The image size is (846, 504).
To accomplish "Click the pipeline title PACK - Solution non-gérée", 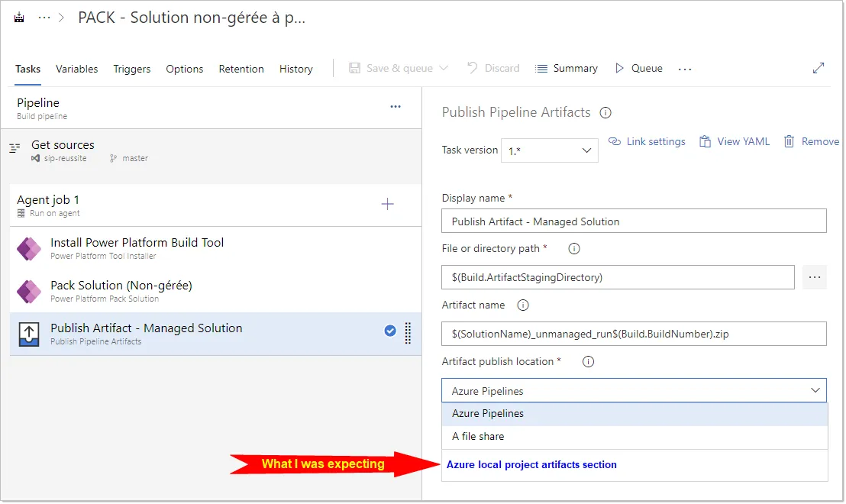I will click(192, 18).
